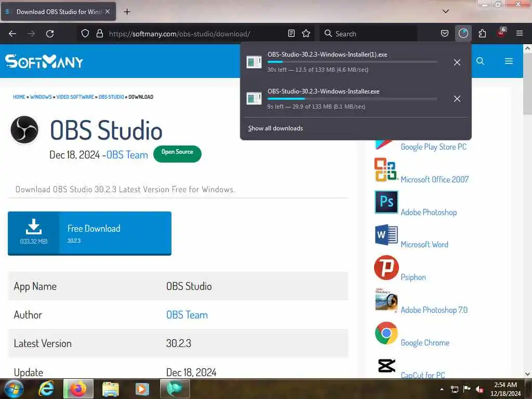Click the muted volume tray icon

click(480, 389)
